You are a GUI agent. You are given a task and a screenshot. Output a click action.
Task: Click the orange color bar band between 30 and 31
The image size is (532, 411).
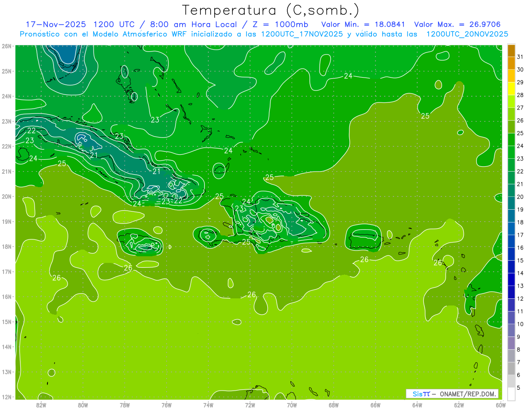[x=511, y=63]
